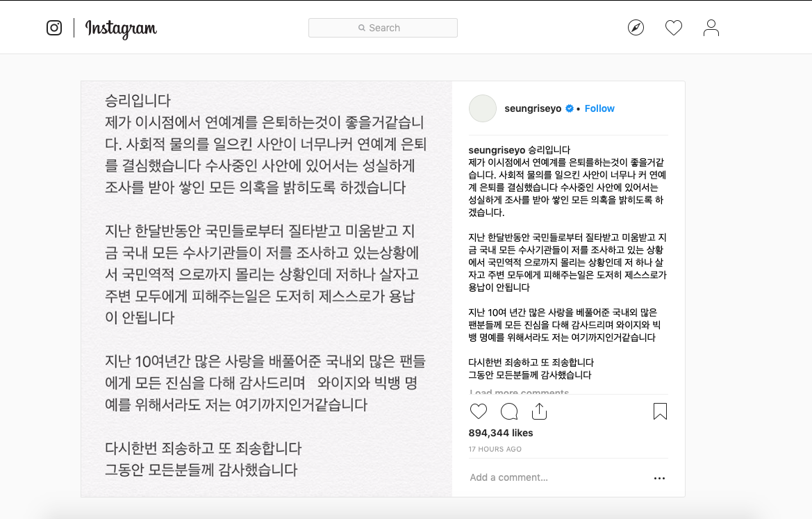Open the 17 hours ago timestamp
The height and width of the screenshot is (519, 812).
point(495,449)
